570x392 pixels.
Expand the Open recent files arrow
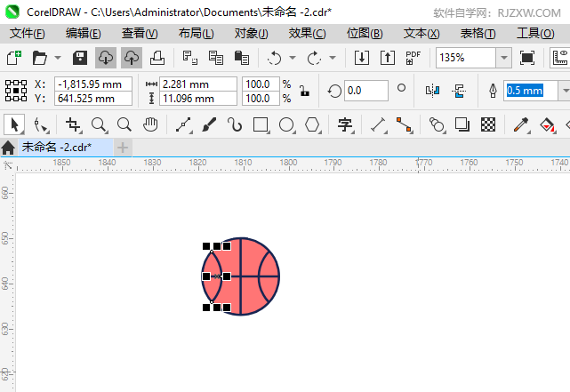coord(58,58)
